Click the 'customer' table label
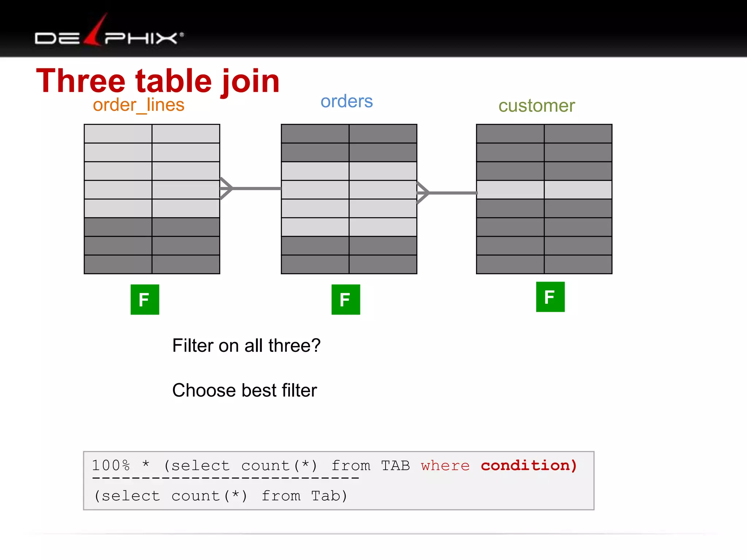The width and height of the screenshot is (747, 560). coord(537,106)
